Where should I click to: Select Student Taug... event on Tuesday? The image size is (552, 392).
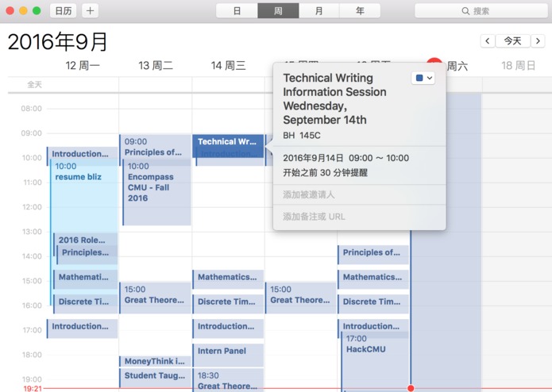pos(155,378)
